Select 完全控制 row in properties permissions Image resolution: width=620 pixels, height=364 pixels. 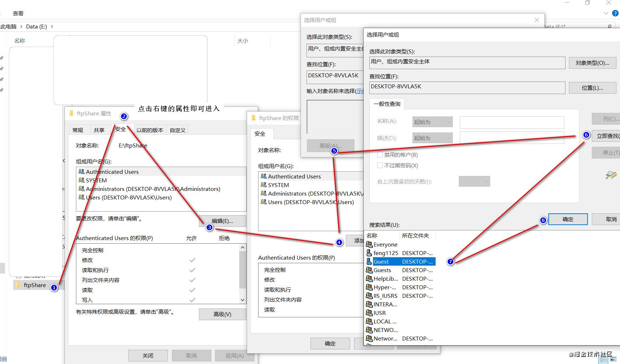point(158,250)
